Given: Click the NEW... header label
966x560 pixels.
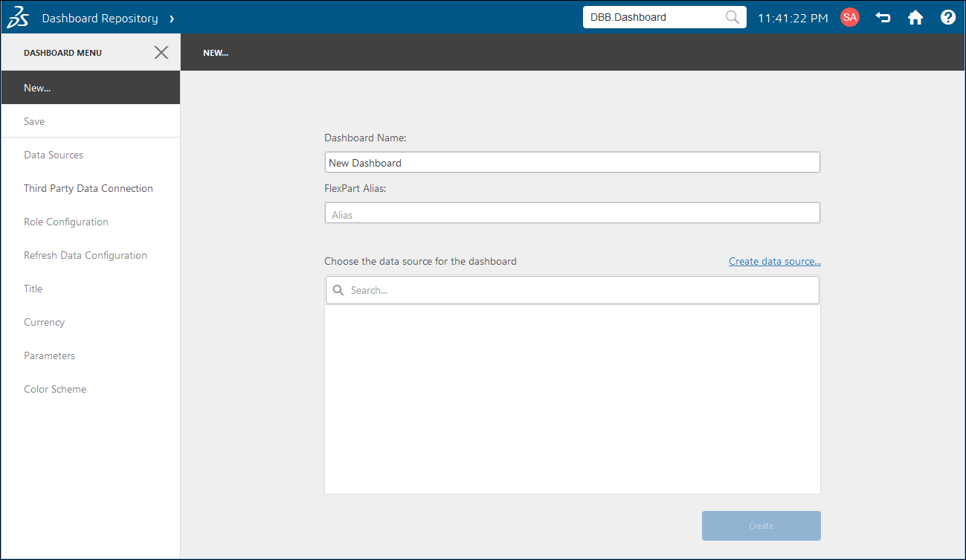Looking at the screenshot, I should [216, 53].
